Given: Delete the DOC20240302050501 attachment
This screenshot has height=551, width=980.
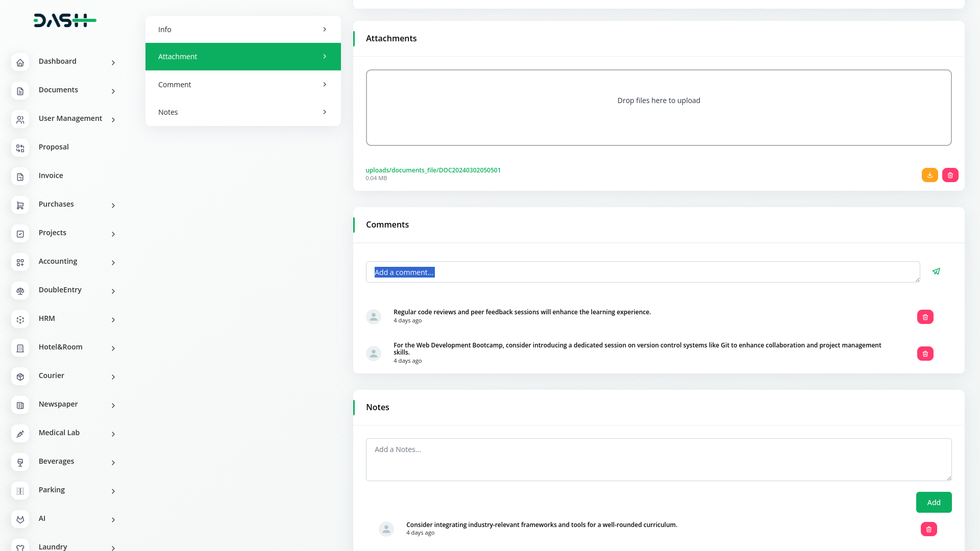Looking at the screenshot, I should [x=950, y=175].
